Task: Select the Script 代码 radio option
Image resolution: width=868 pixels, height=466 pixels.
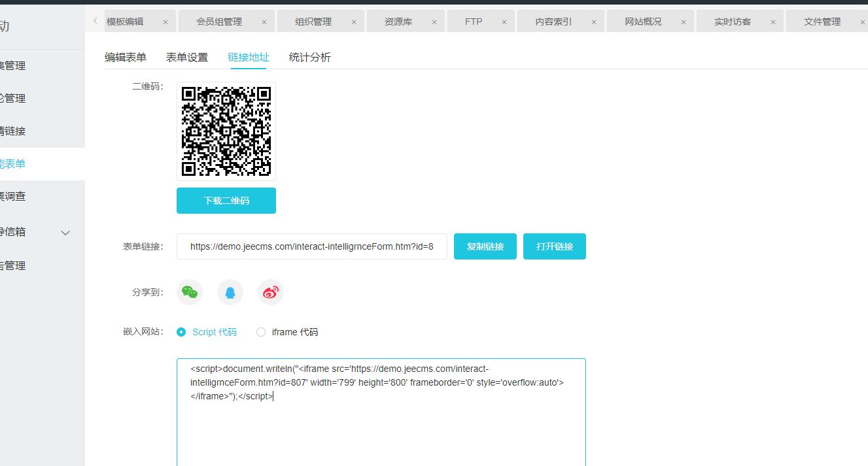Action: point(181,332)
